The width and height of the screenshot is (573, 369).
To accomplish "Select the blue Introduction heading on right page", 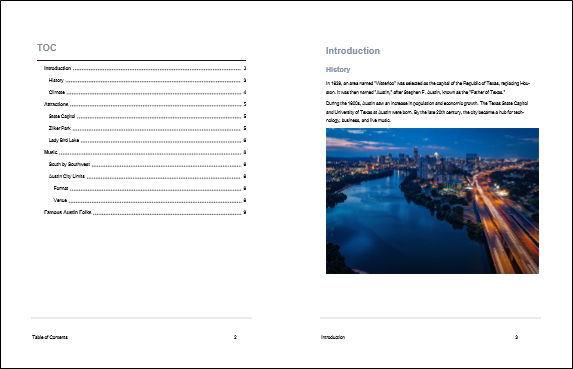I will (353, 51).
